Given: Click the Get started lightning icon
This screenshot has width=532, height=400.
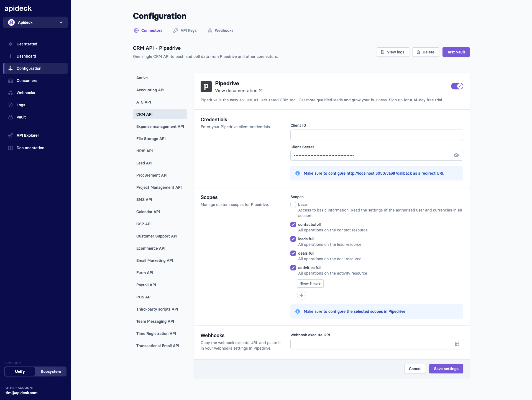Looking at the screenshot, I should pos(11,44).
